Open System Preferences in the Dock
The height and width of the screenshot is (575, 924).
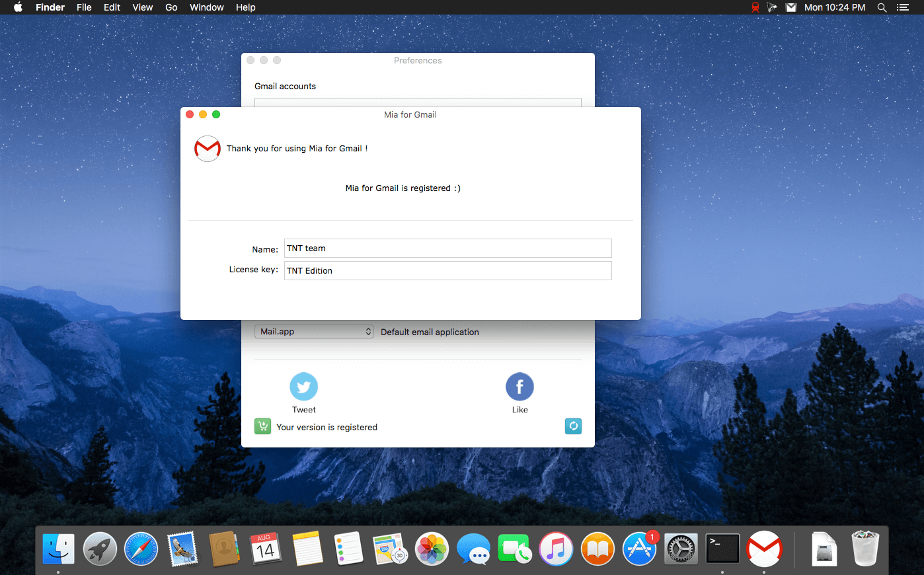[681, 549]
